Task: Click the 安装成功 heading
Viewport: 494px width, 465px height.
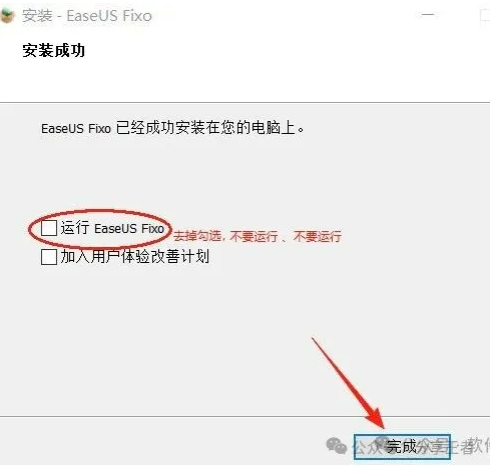Action: [53, 50]
